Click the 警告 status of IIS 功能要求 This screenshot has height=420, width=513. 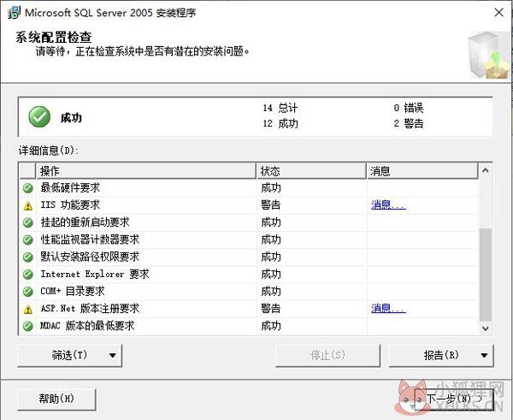click(x=270, y=205)
